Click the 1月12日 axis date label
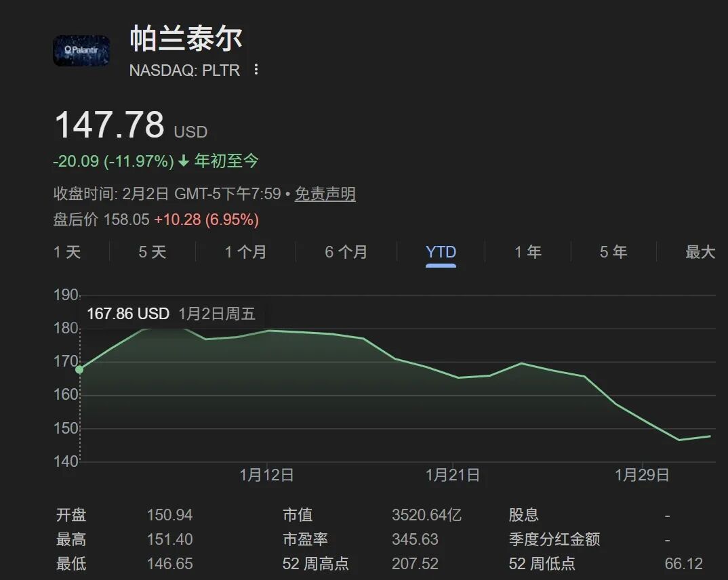 click(x=266, y=475)
